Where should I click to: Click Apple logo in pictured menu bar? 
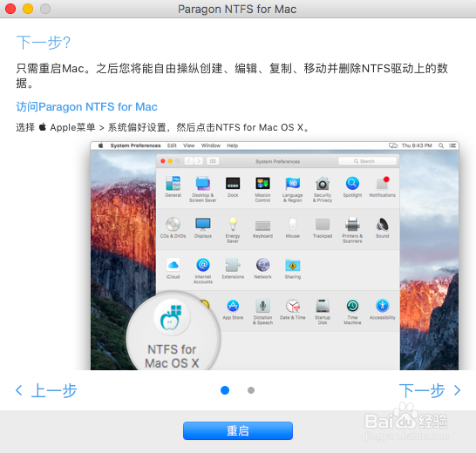tap(100, 145)
